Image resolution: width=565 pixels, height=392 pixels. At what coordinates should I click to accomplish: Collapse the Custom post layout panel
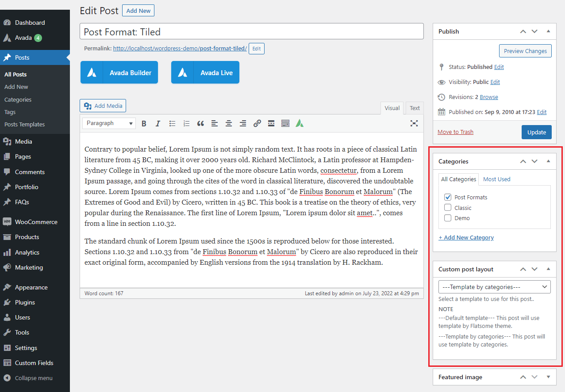click(548, 269)
